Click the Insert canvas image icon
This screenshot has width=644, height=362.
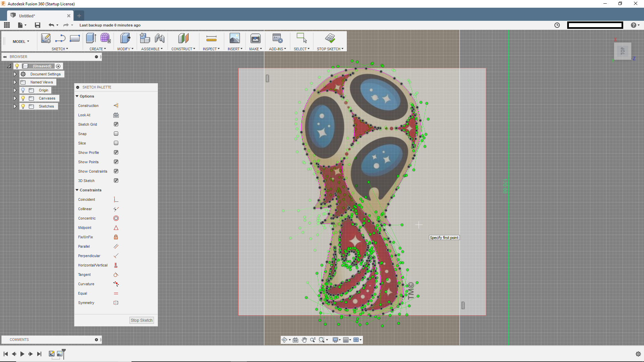235,38
